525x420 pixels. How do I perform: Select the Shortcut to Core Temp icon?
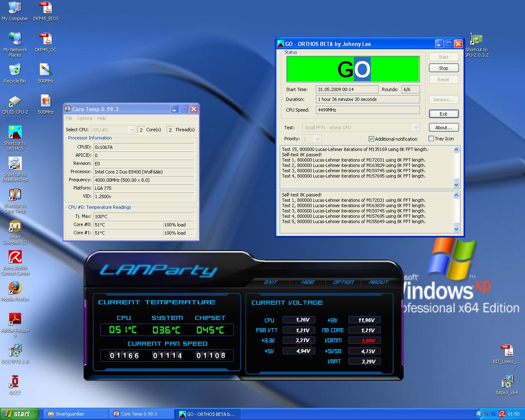tap(15, 201)
